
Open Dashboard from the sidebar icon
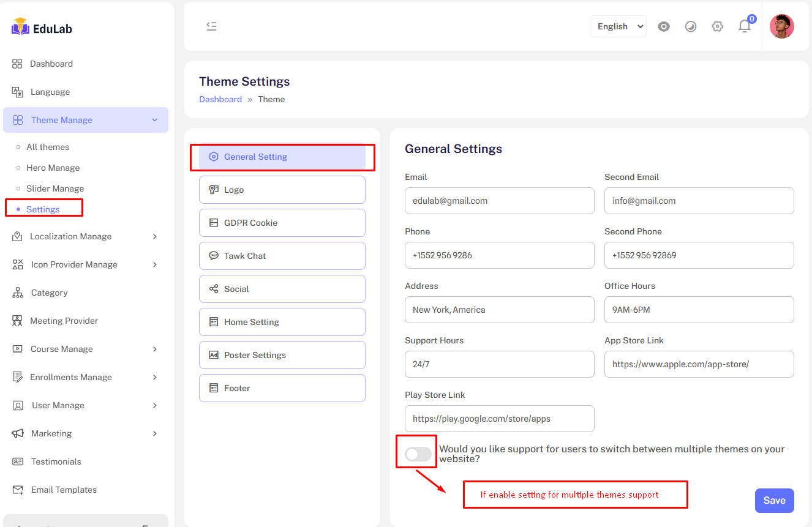click(17, 64)
